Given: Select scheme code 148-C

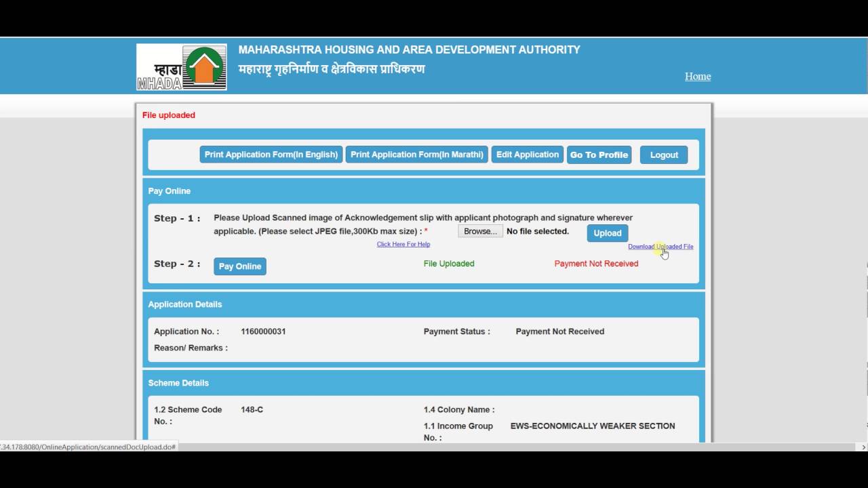Looking at the screenshot, I should 252,409.
